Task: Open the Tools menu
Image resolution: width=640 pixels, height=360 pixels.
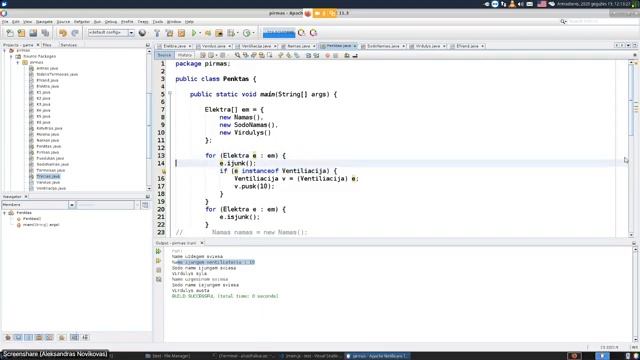Action: click(158, 22)
